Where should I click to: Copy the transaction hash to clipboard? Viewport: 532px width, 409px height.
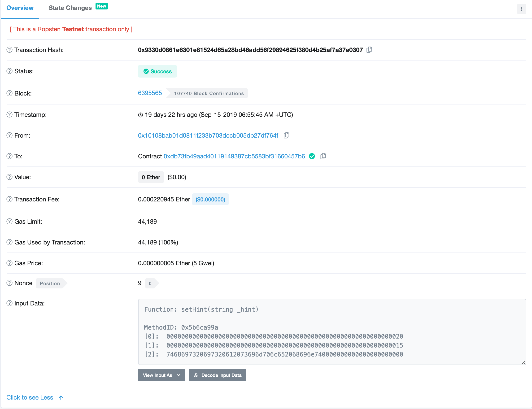369,50
